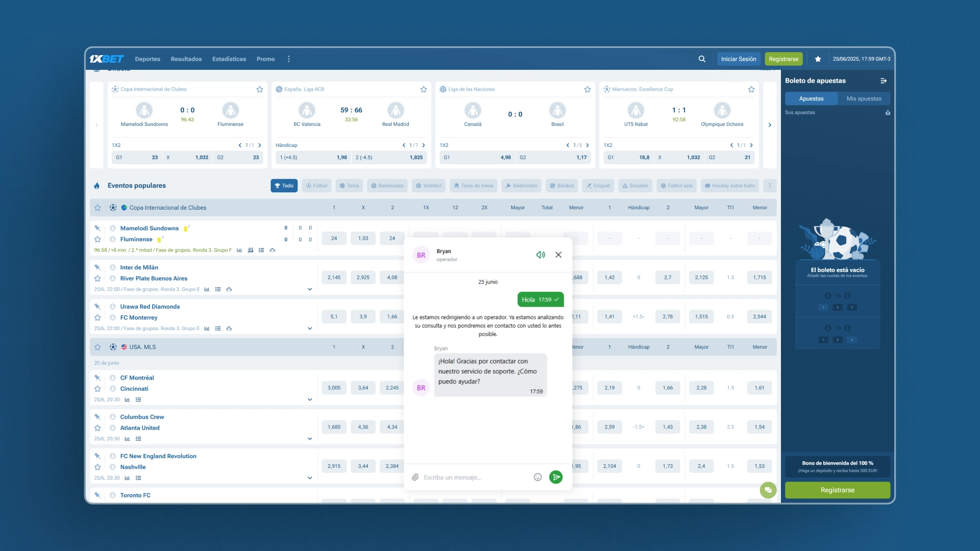Select the Todo sports filter
The image size is (980, 551).
click(284, 186)
